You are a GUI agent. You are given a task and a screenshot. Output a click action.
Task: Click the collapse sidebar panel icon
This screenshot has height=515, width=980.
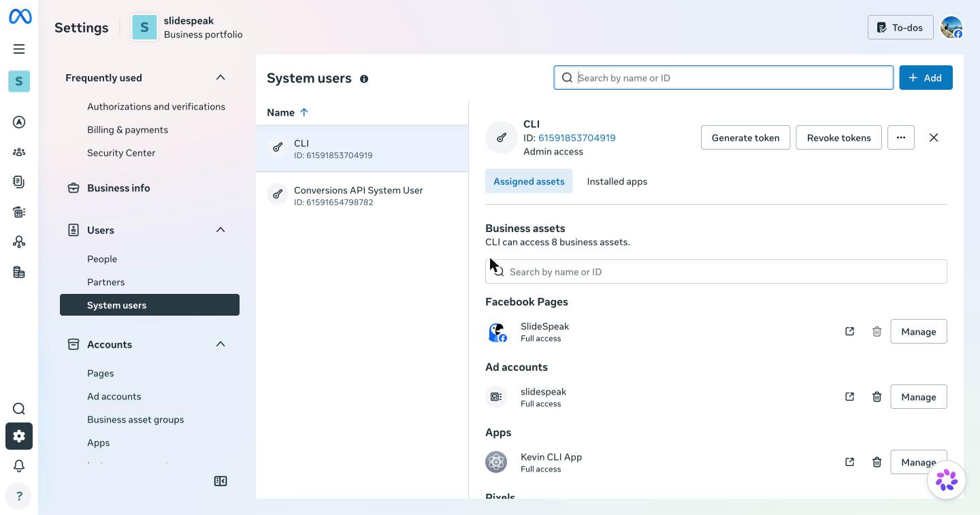(220, 481)
